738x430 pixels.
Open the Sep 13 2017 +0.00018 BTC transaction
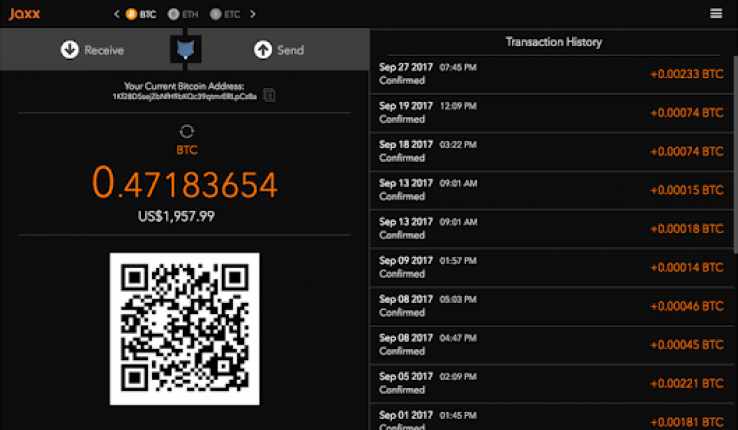point(552,228)
